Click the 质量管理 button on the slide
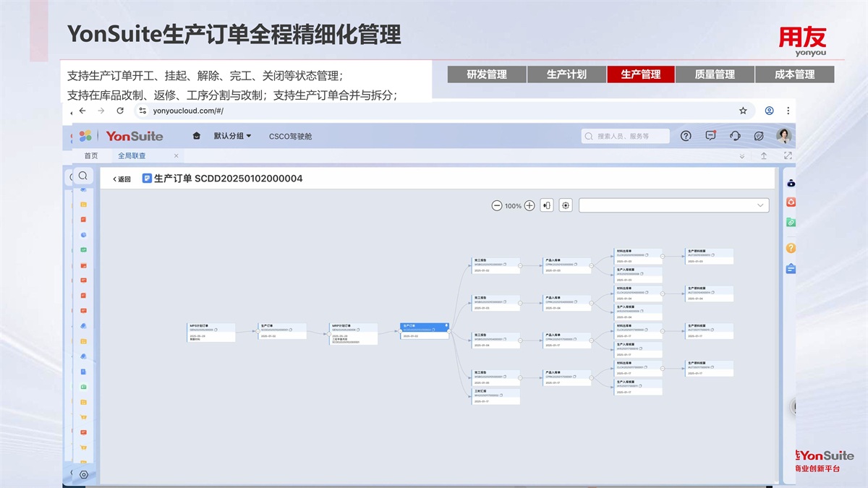The width and height of the screenshot is (868, 488). 715,74
